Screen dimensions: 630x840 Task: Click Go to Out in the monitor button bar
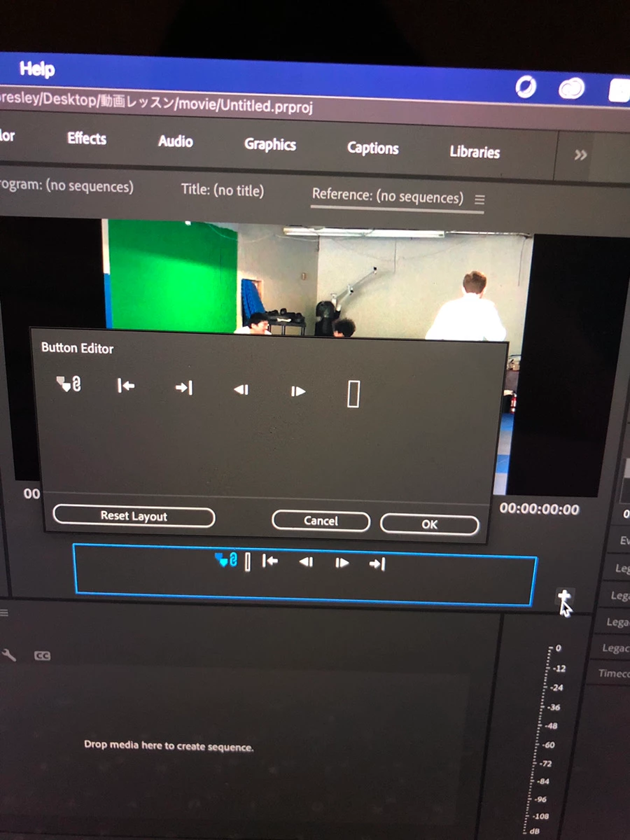(377, 563)
